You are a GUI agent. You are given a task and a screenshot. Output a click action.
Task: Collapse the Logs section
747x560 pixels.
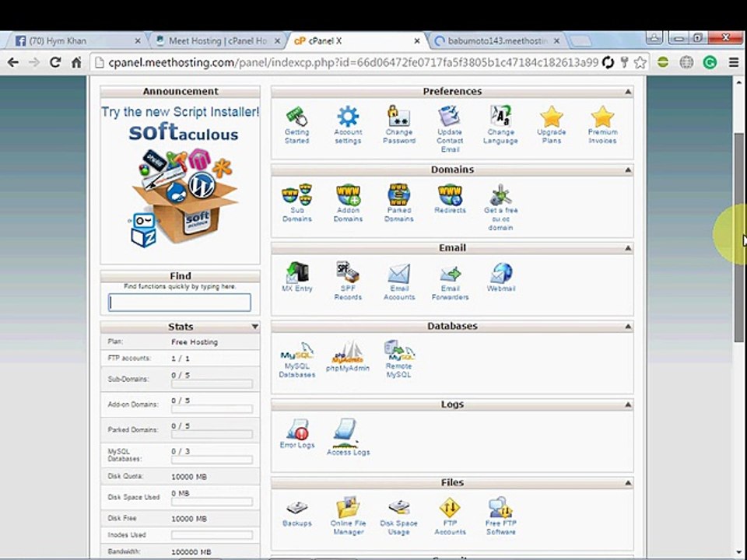[627, 404]
